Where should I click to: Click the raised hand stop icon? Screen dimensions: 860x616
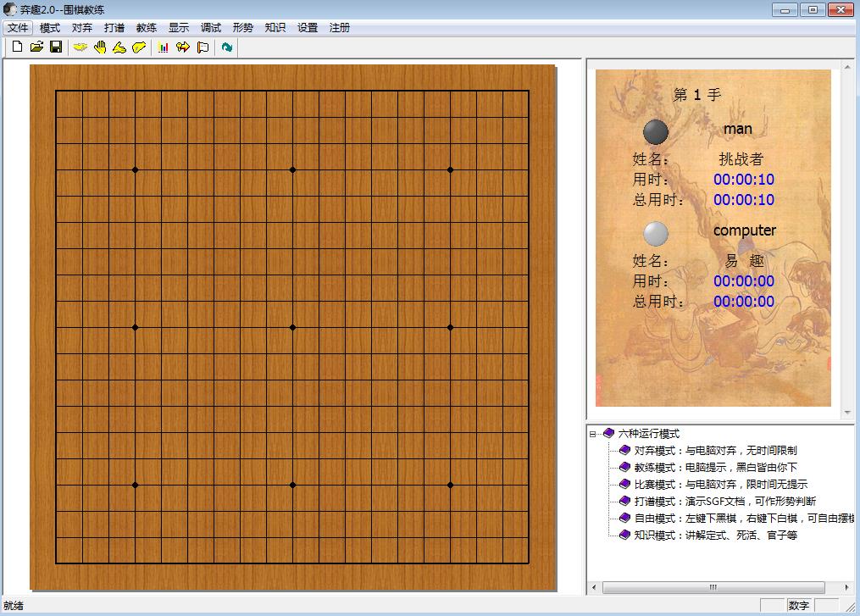coord(100,47)
